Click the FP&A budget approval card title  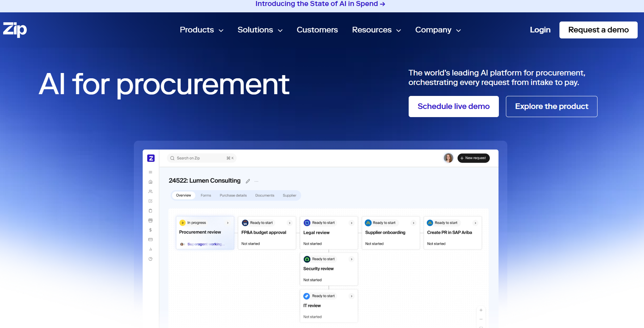tap(264, 232)
